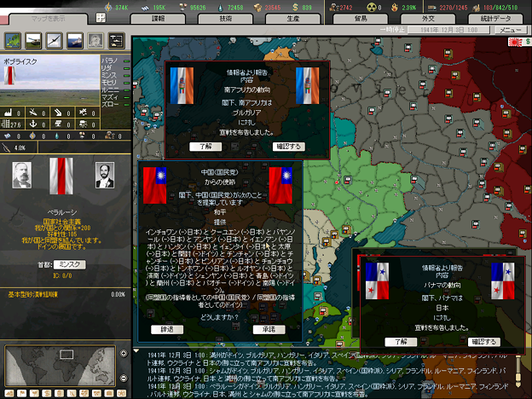Select the house-shaped map mode icon
This screenshot has width=532, height=399.
pyautogui.click(x=109, y=393)
